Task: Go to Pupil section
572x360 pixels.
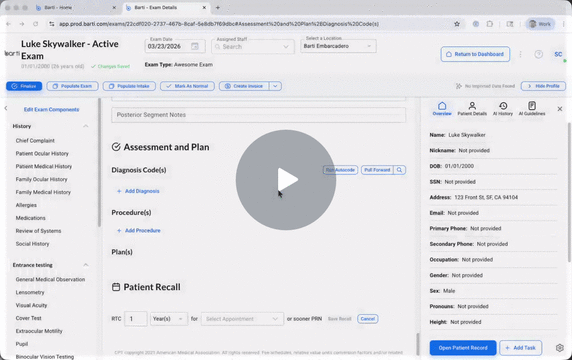Action: point(22,344)
